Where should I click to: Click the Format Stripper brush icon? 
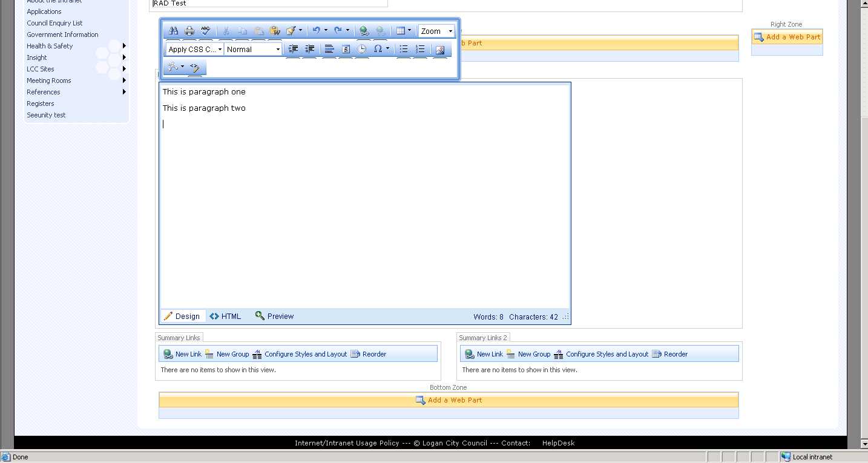click(x=291, y=31)
